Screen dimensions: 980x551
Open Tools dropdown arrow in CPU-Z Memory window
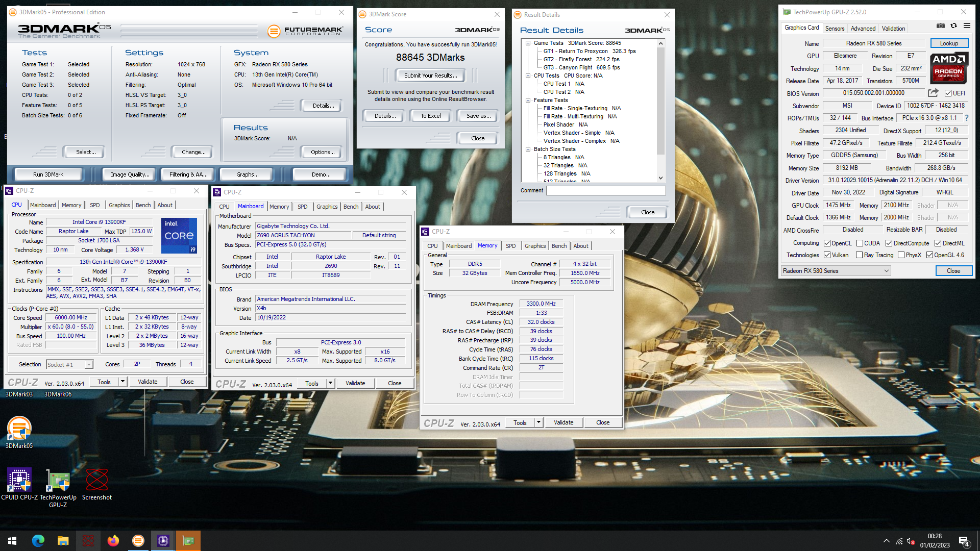[538, 422]
